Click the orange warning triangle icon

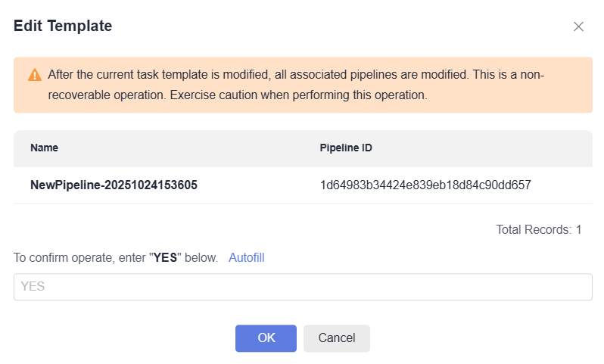(35, 75)
